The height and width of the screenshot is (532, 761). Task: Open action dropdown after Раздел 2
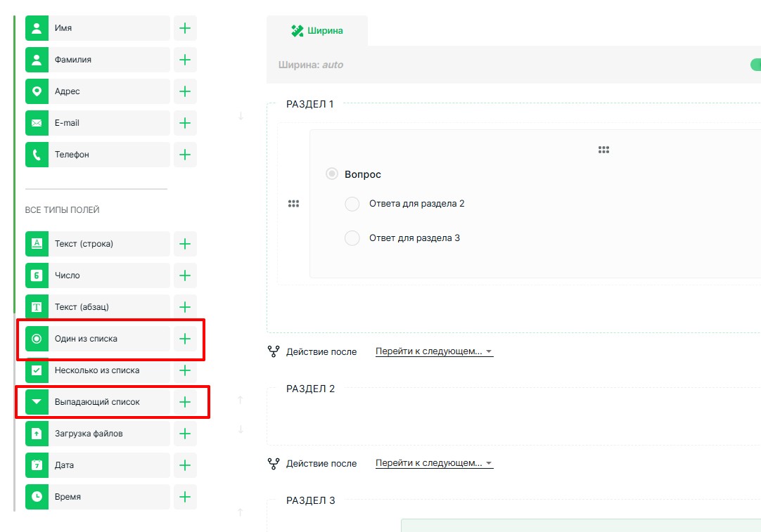[x=434, y=464]
